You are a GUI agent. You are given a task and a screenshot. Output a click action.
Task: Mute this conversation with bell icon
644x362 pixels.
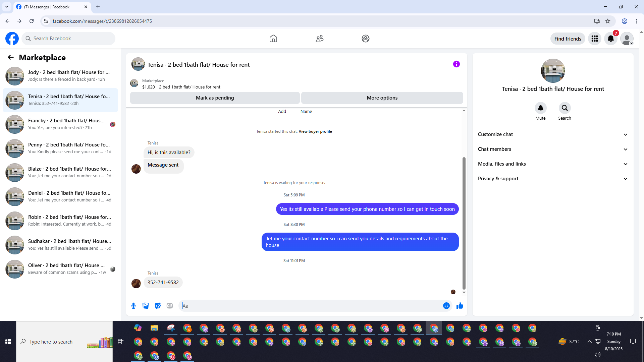(x=540, y=108)
